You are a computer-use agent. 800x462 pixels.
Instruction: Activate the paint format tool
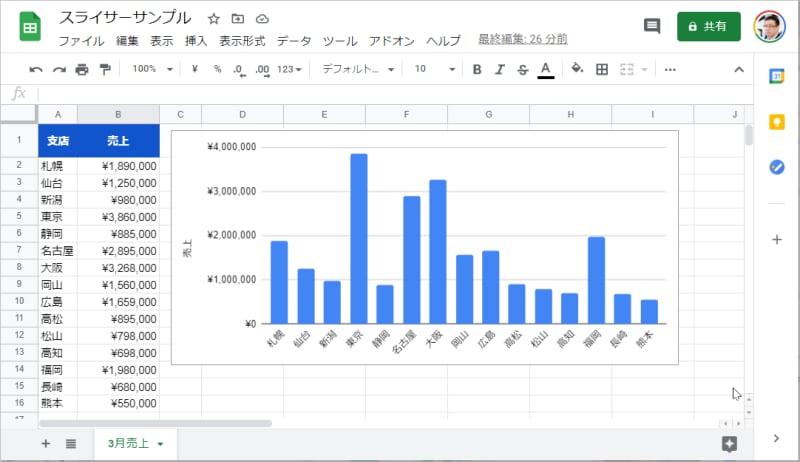tap(105, 69)
